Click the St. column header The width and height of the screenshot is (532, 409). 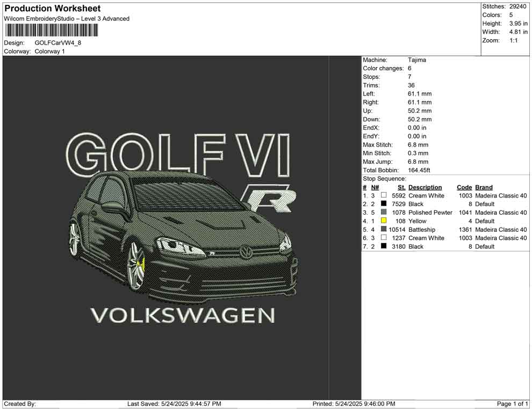click(401, 187)
